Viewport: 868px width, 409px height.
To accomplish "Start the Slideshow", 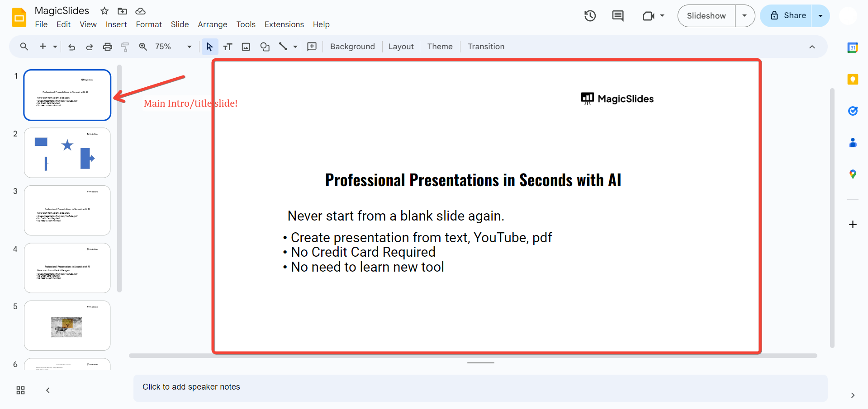I will (706, 16).
